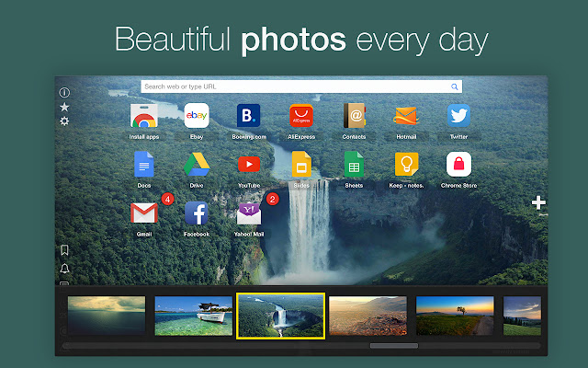The width and height of the screenshot is (588, 368).
Task: Open the YouTube shortcut
Action: click(249, 164)
